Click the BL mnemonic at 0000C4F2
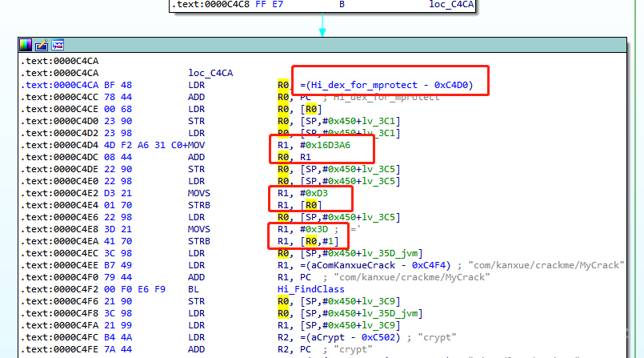 coord(194,289)
